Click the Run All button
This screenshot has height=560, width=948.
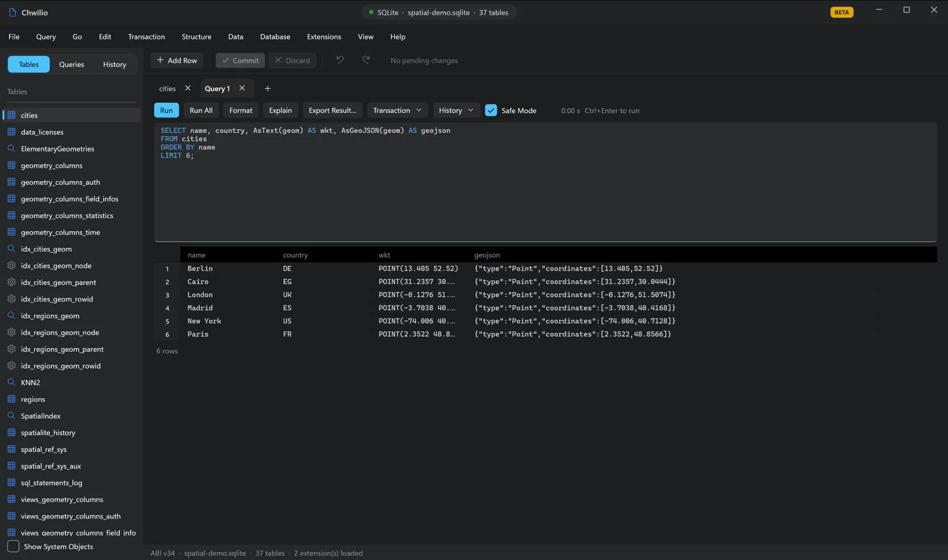point(201,110)
